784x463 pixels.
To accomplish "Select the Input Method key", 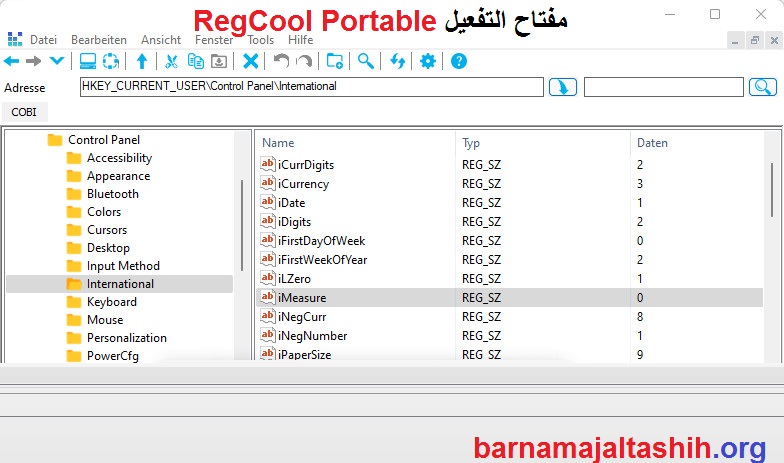I will click(123, 266).
